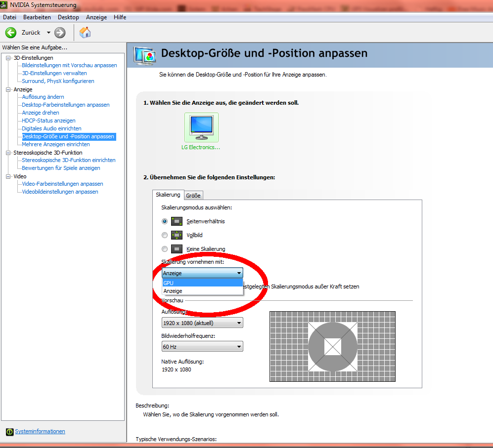Choose GPU in the open dropdown list
Image resolution: width=493 pixels, height=448 pixels.
coord(202,283)
